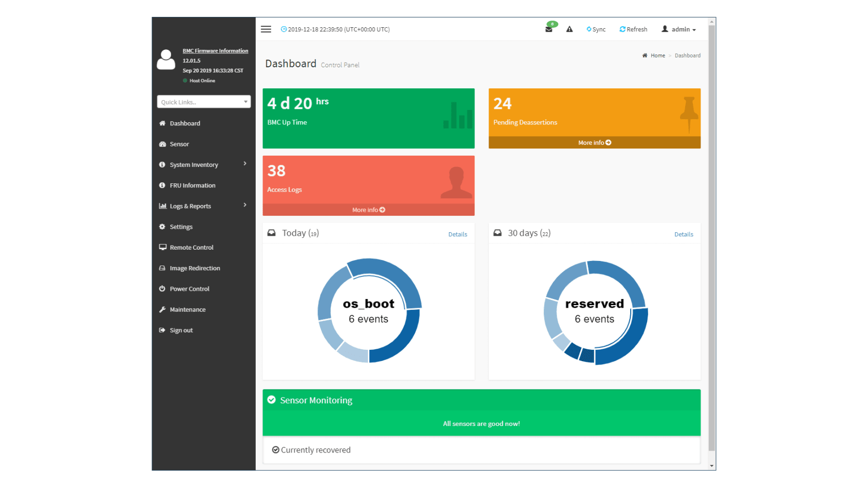This screenshot has height=488, width=868.
Task: View More info for Access Logs
Action: pyautogui.click(x=368, y=210)
